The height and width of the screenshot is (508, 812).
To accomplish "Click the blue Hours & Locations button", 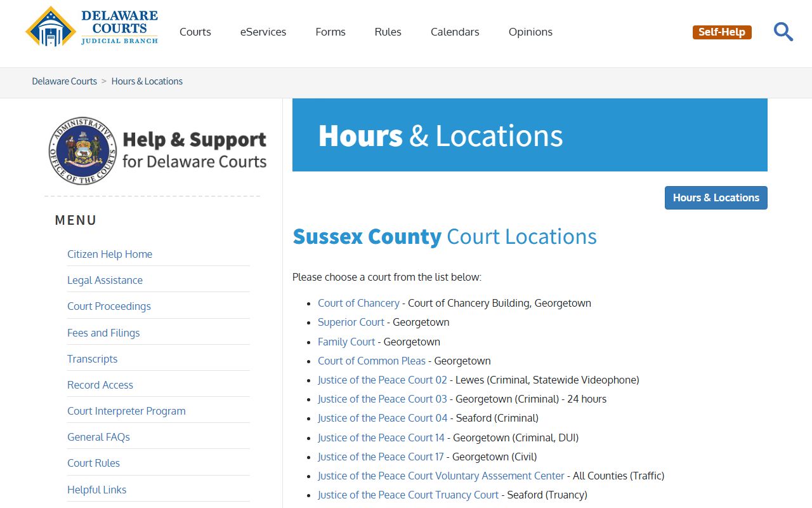I will point(716,197).
